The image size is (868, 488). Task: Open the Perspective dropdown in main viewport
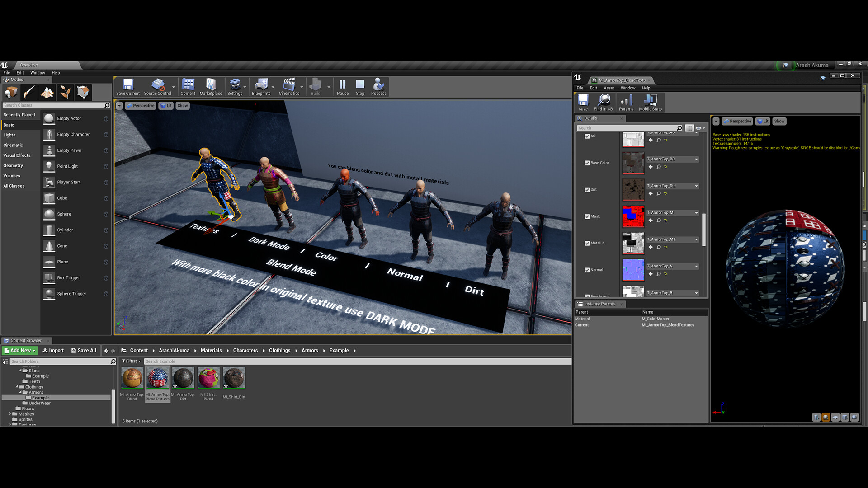141,106
